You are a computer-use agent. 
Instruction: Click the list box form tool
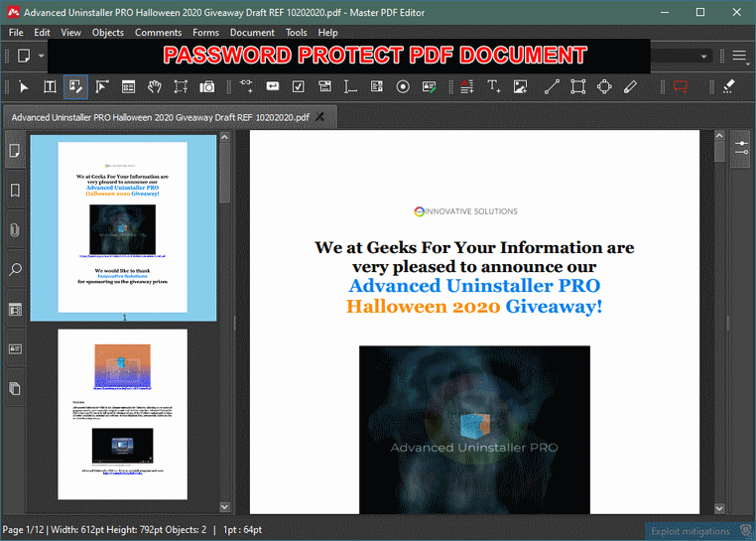pyautogui.click(x=377, y=87)
